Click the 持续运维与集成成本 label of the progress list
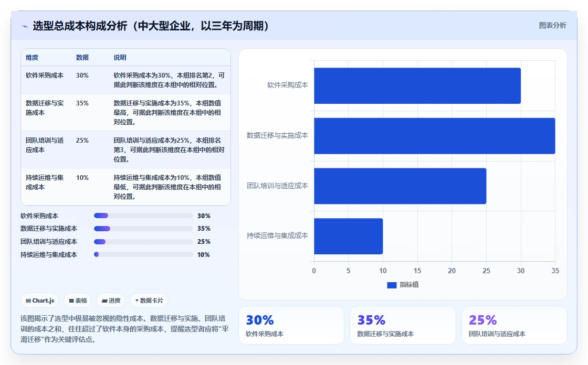588x365 pixels. coord(49,255)
